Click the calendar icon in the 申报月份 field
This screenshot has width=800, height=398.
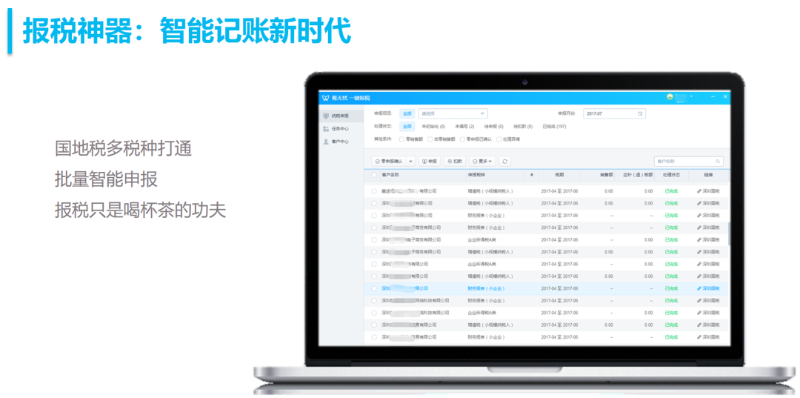[640, 114]
